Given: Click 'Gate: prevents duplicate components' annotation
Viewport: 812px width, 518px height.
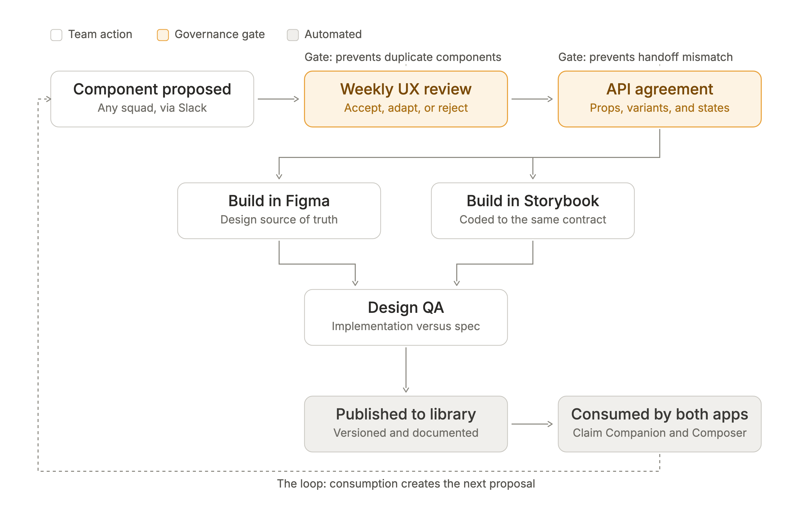Looking at the screenshot, I should click(403, 57).
